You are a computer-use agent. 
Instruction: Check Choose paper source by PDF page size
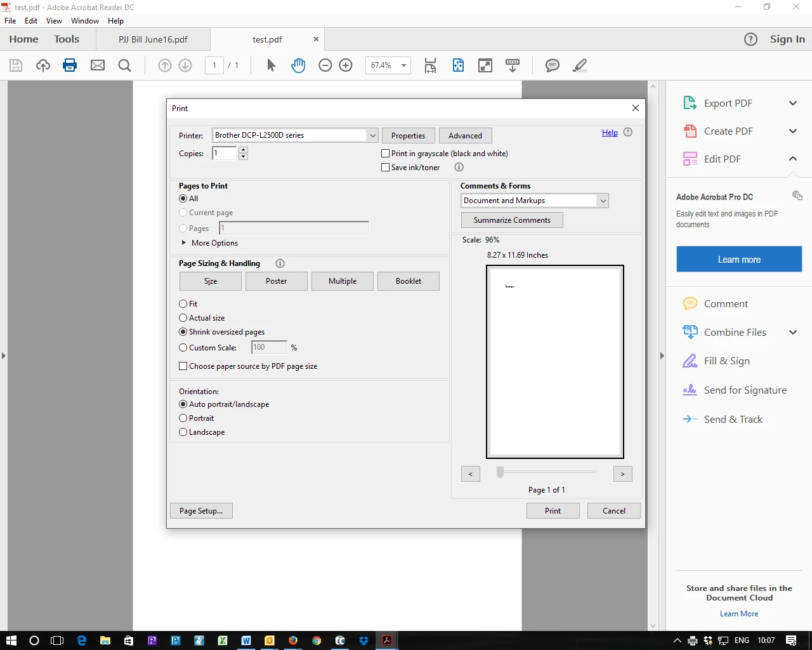pos(183,366)
